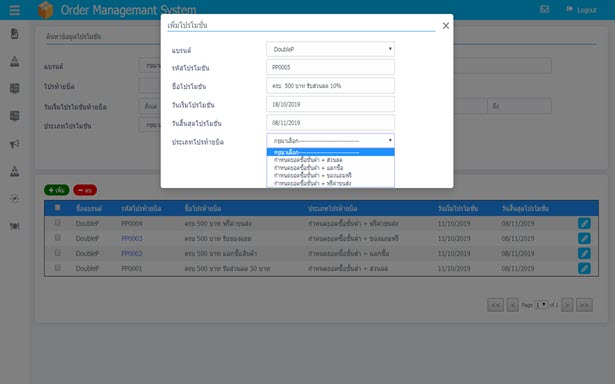Viewport: 615px width, 384px height.
Task: Edit row PP0003 with pencil icon
Action: (x=584, y=238)
